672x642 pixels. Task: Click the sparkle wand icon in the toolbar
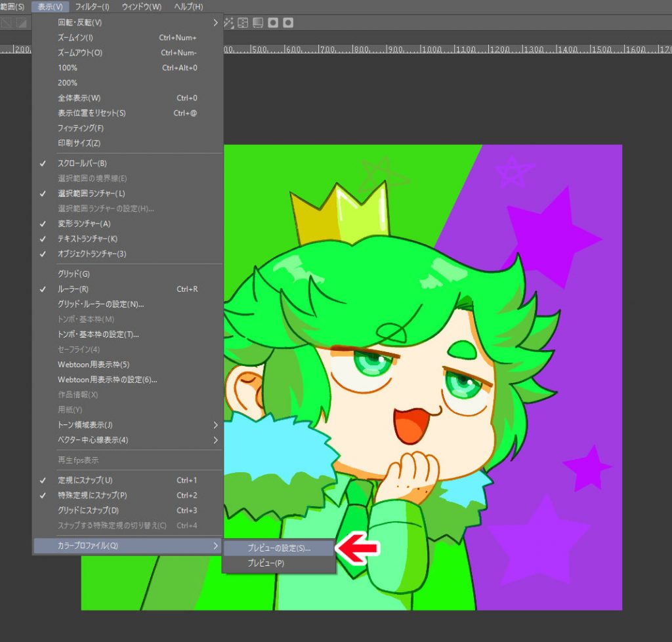[229, 23]
